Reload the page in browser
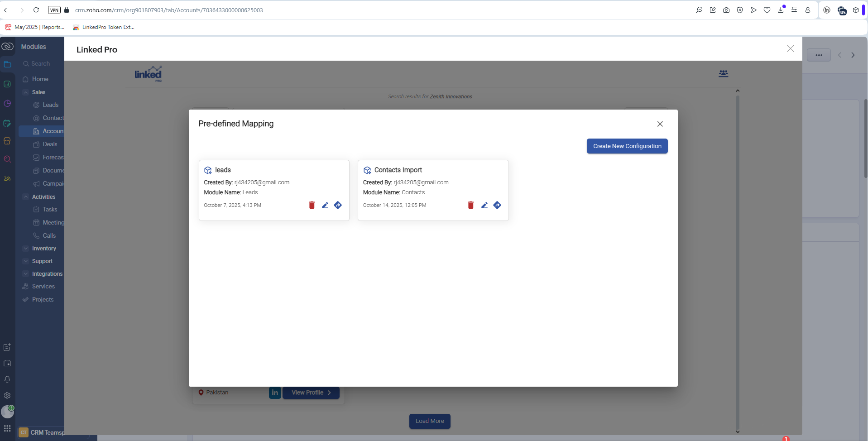The width and height of the screenshot is (868, 441). coord(36,10)
